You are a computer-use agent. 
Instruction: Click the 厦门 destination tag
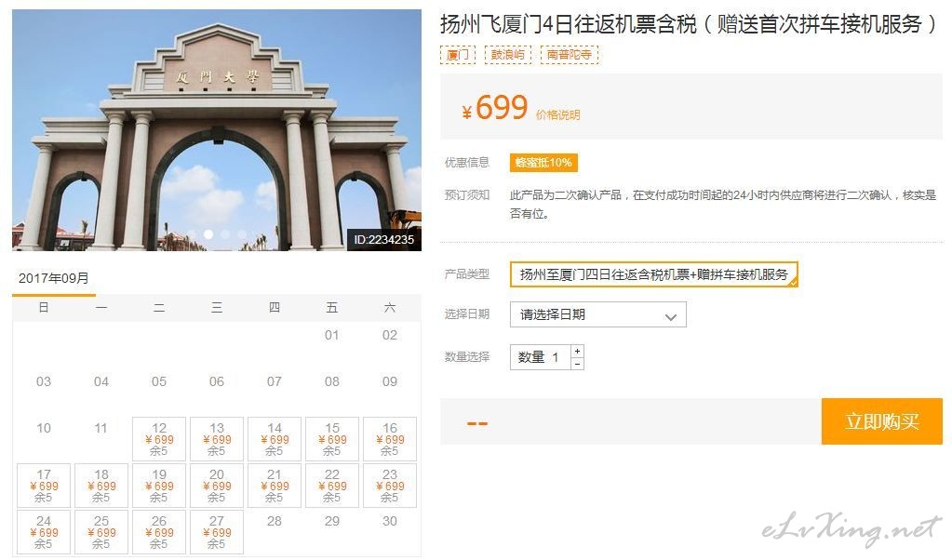pyautogui.click(x=458, y=55)
